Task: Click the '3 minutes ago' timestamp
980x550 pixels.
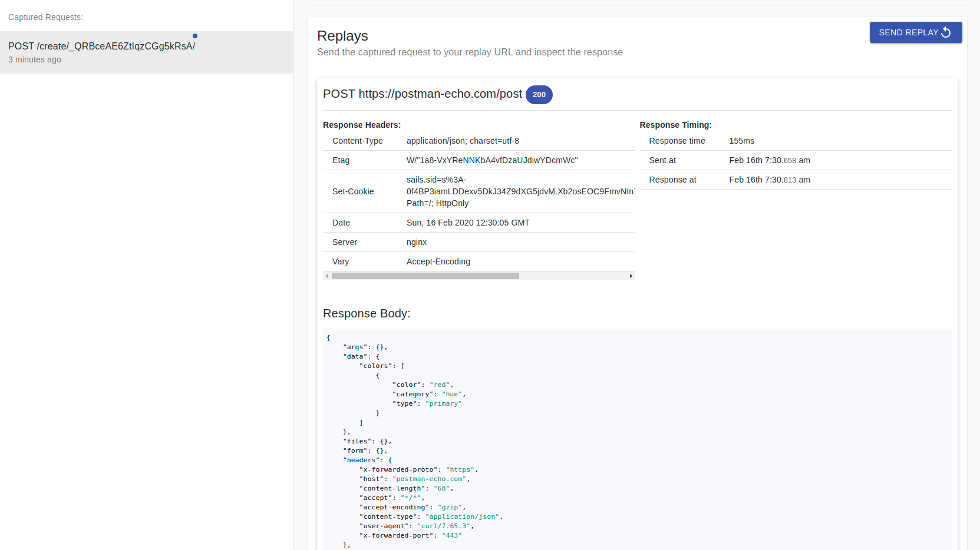Action: 35,59
